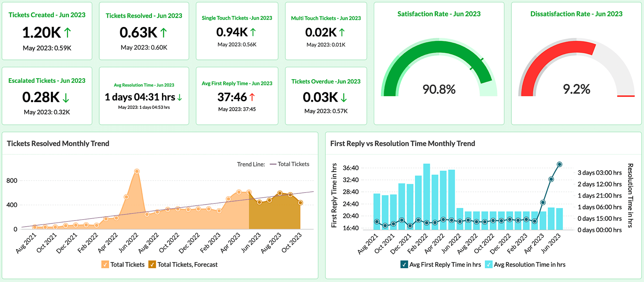This screenshot has width=644, height=282.
Task: Click the Trend Line Total Tickets label
Action: pos(294,164)
